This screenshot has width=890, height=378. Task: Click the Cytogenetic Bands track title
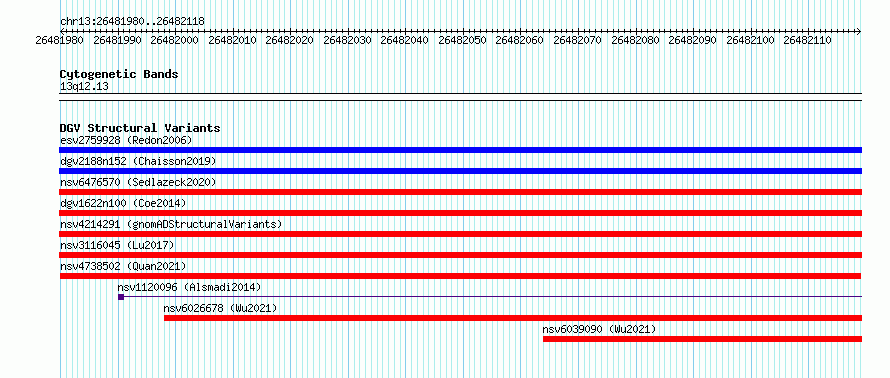click(119, 74)
